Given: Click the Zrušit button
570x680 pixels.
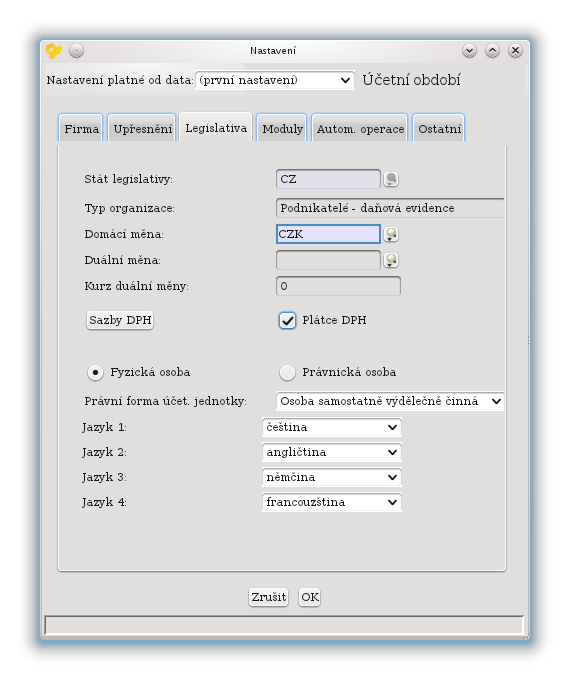Looking at the screenshot, I should (269, 597).
